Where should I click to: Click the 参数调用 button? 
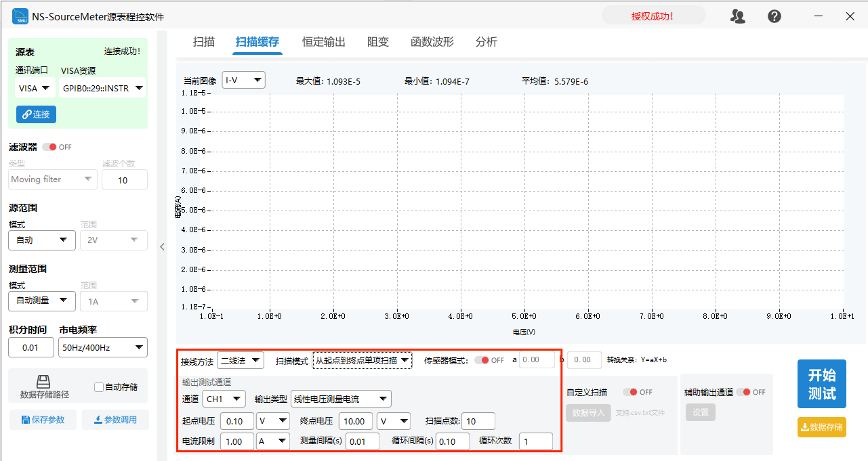pos(115,420)
